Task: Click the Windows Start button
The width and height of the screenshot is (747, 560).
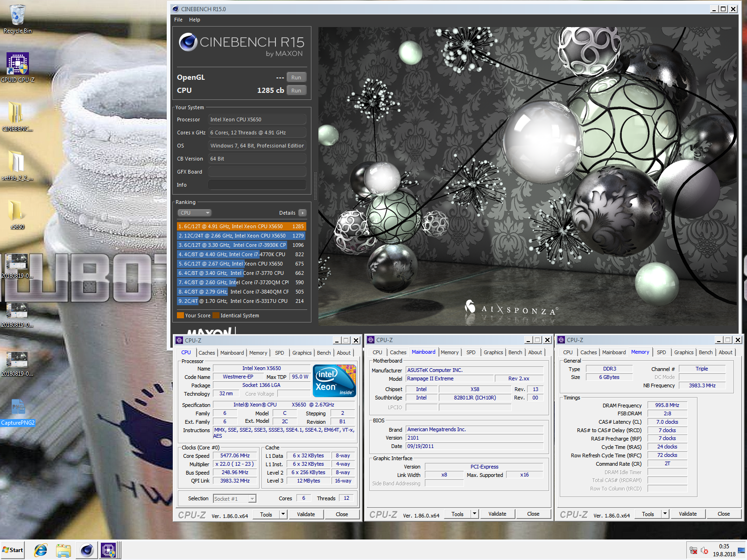Action: click(x=13, y=550)
